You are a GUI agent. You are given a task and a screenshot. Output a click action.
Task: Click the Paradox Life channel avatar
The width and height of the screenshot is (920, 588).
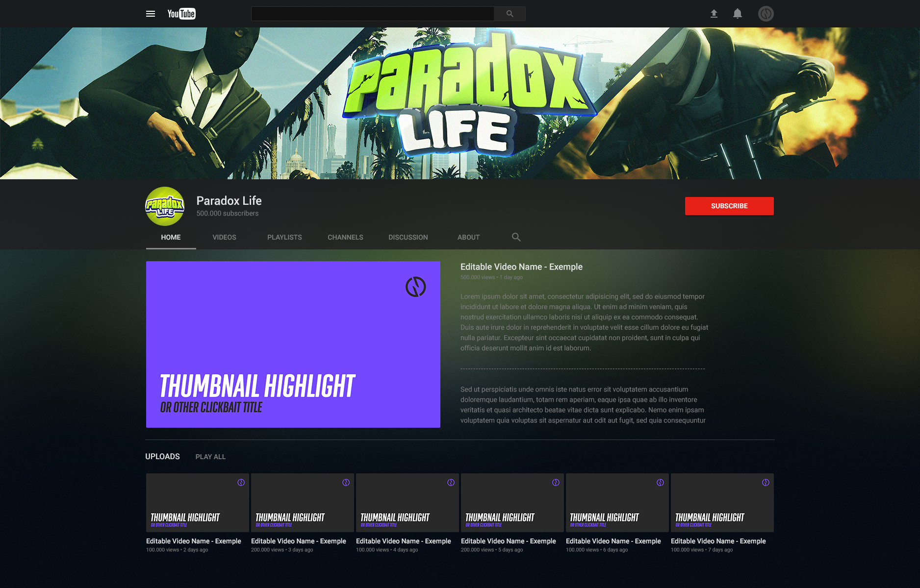coord(165,206)
